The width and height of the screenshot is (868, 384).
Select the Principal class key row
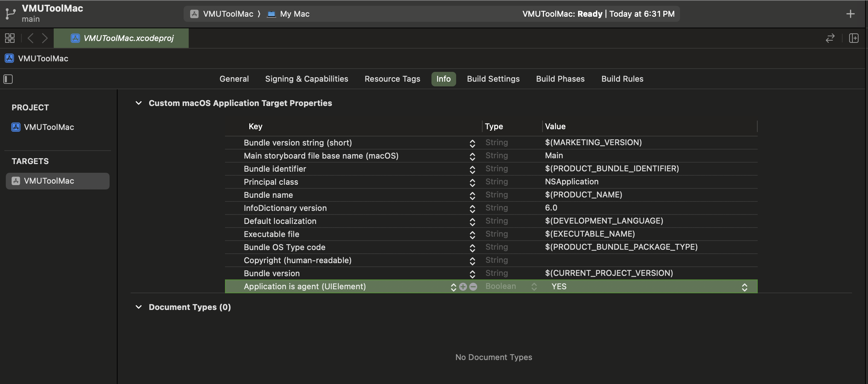(x=271, y=182)
